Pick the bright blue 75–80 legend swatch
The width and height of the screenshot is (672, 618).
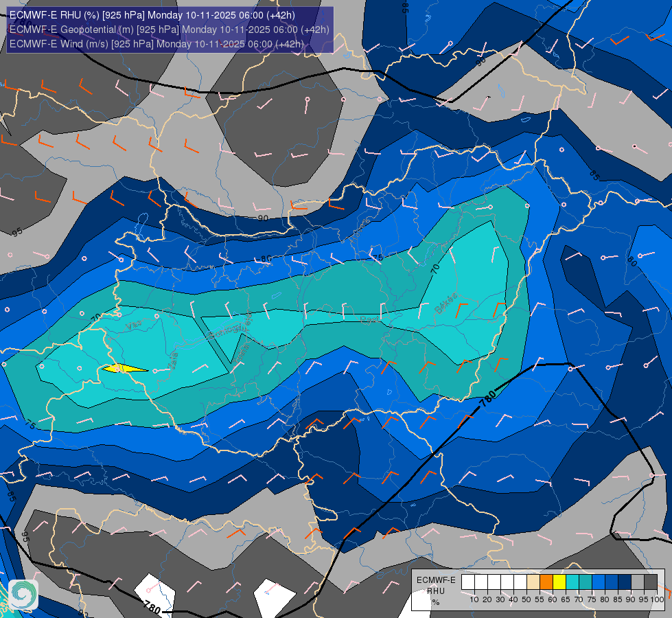pos(599,582)
